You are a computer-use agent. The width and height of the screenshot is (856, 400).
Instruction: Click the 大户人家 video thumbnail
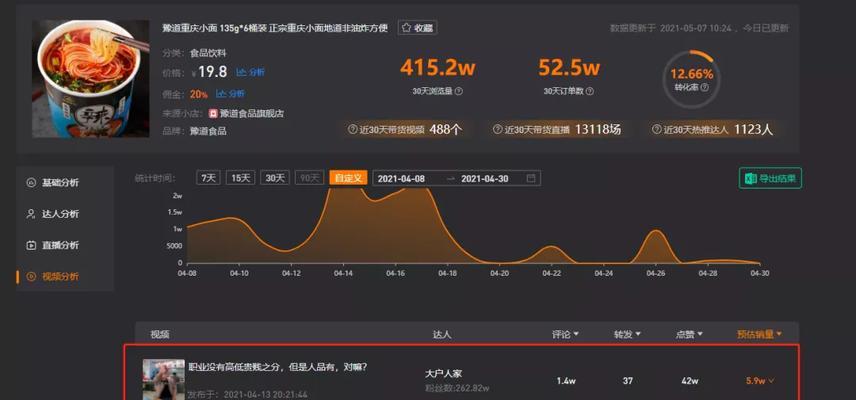(164, 379)
